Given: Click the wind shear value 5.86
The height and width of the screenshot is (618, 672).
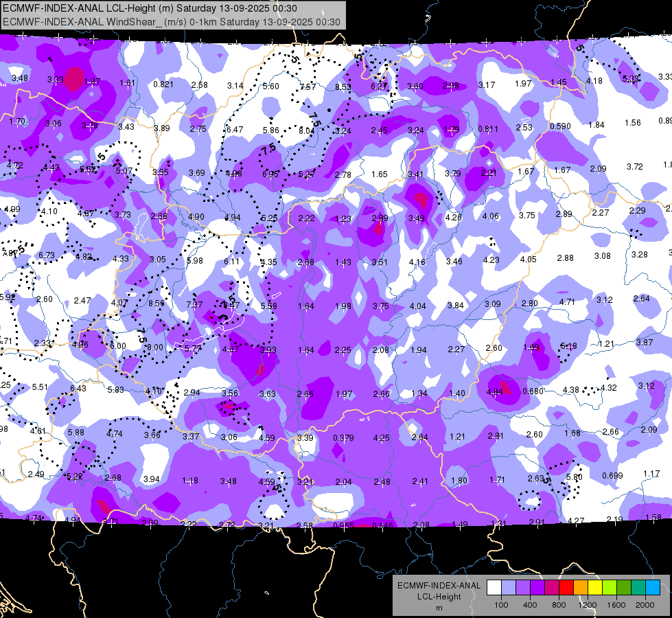Looking at the screenshot, I should click(x=271, y=130).
